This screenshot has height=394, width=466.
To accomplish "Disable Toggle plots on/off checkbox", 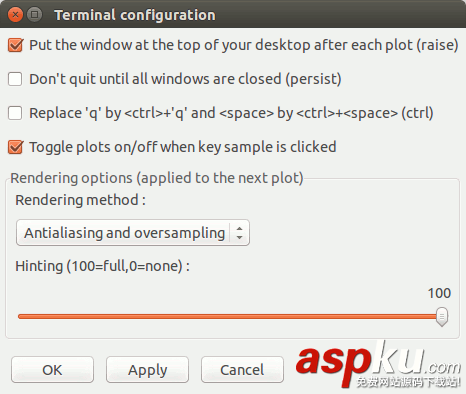I will (15, 147).
